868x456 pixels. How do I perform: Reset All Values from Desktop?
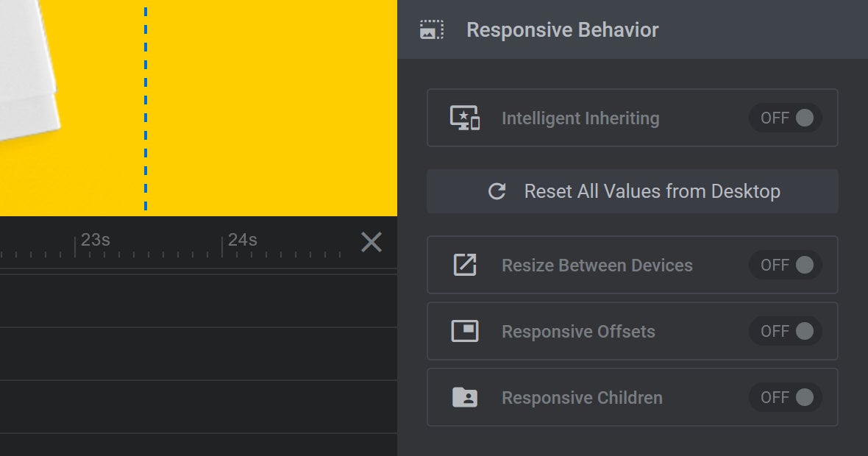(632, 191)
